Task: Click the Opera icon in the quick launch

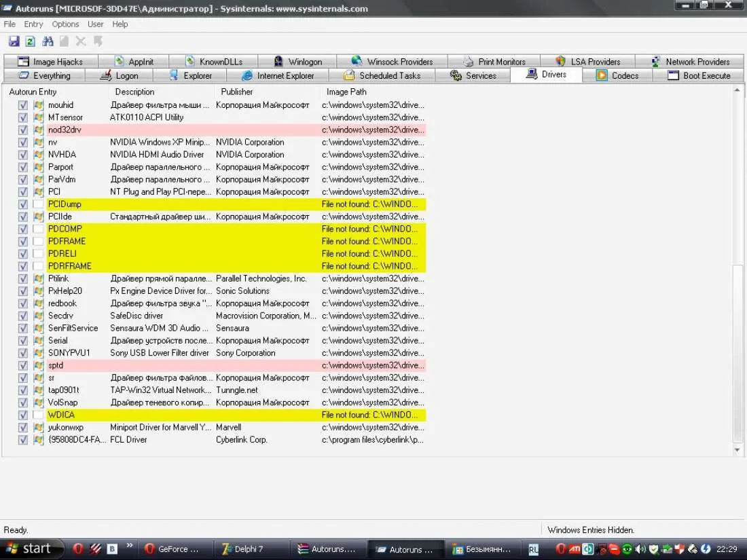Action: [78, 549]
